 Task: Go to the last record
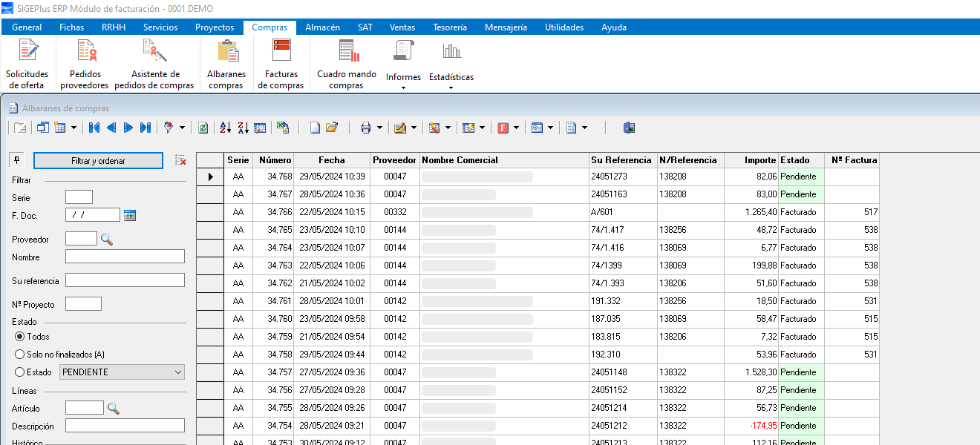click(145, 128)
